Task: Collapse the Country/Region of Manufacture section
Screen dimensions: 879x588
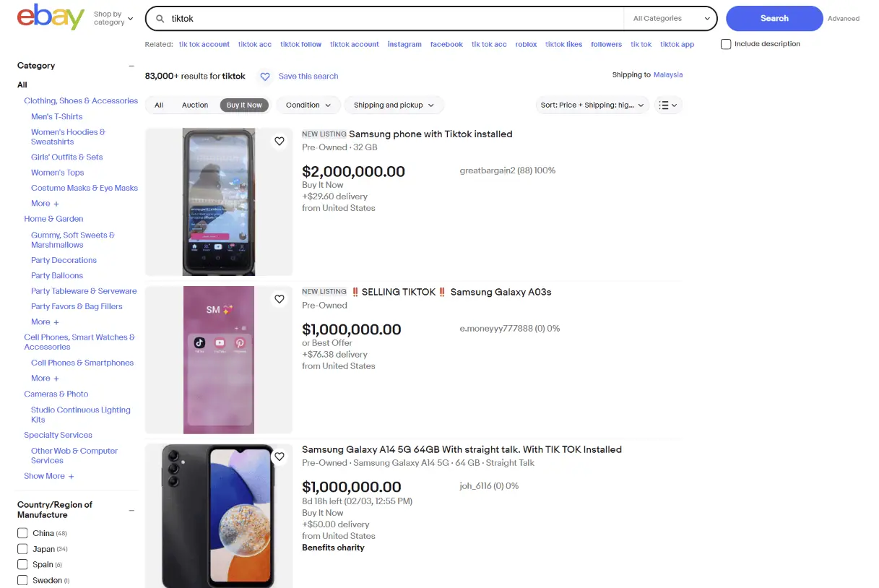Action: tap(131, 510)
